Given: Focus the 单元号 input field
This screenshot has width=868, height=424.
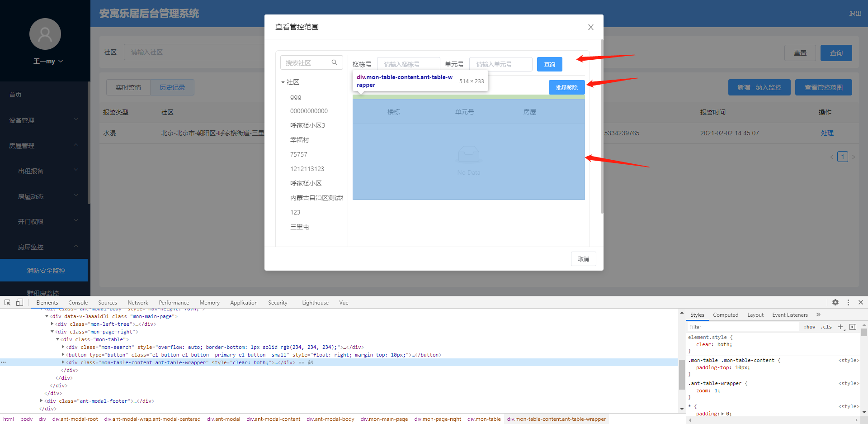Looking at the screenshot, I should pyautogui.click(x=501, y=64).
